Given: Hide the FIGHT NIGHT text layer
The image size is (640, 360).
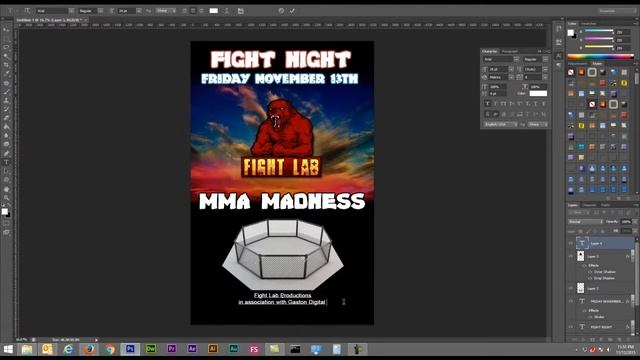Looking at the screenshot, I should (571, 327).
